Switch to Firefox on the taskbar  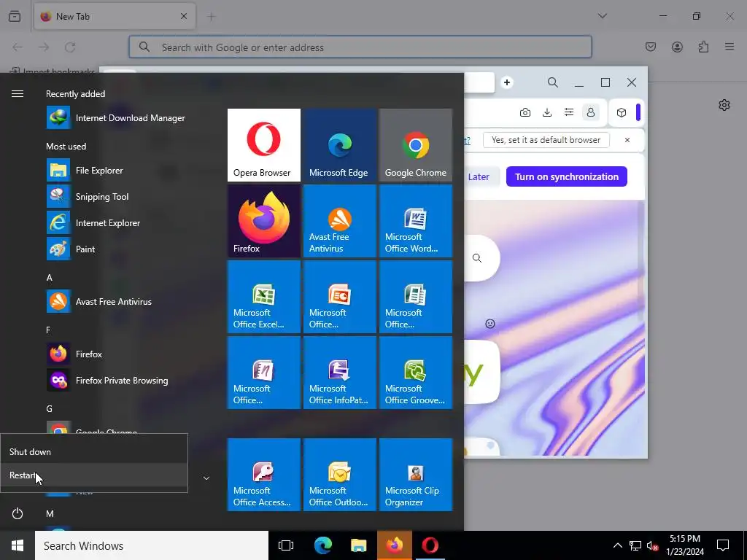coord(395,545)
